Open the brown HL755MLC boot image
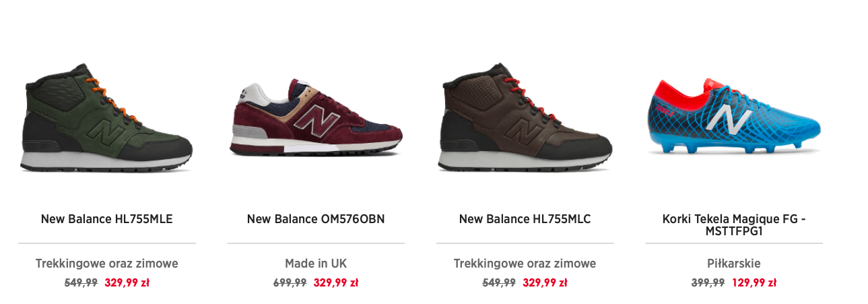Image resolution: width=868 pixels, height=304 pixels. 525,120
